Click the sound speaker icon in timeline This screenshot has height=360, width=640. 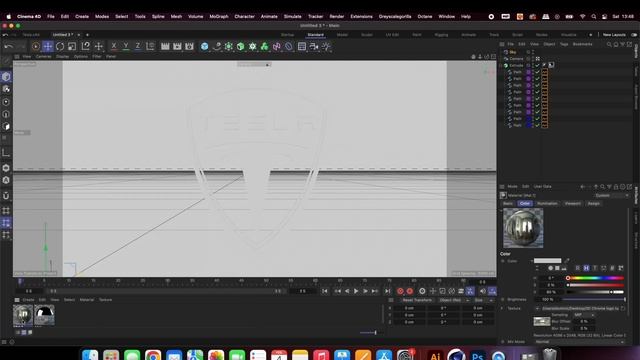[x=483, y=291]
